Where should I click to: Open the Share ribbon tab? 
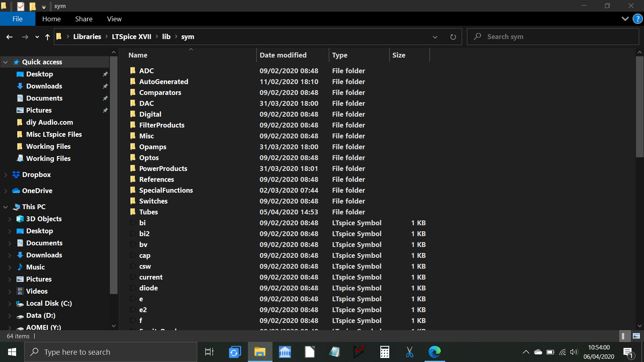[x=84, y=19]
